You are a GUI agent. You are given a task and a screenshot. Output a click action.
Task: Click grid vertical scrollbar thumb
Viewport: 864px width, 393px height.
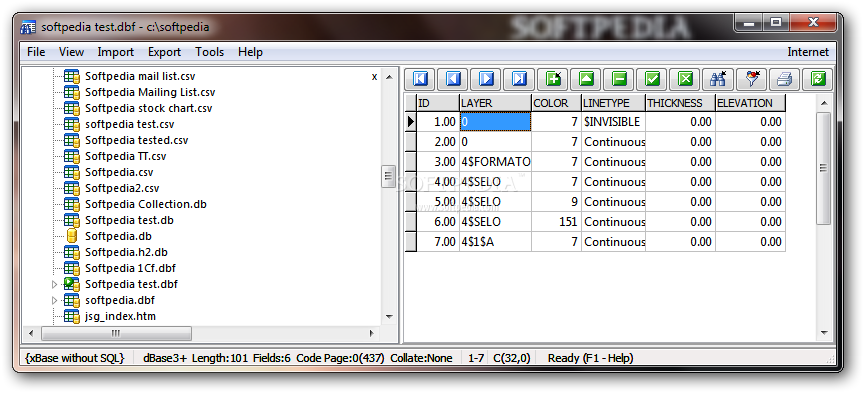pyautogui.click(x=824, y=168)
